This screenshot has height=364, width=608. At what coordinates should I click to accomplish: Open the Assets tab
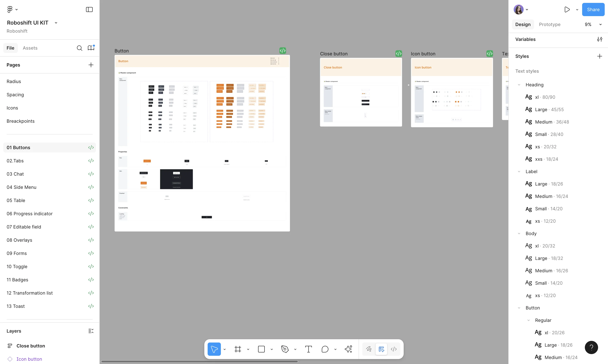[30, 48]
